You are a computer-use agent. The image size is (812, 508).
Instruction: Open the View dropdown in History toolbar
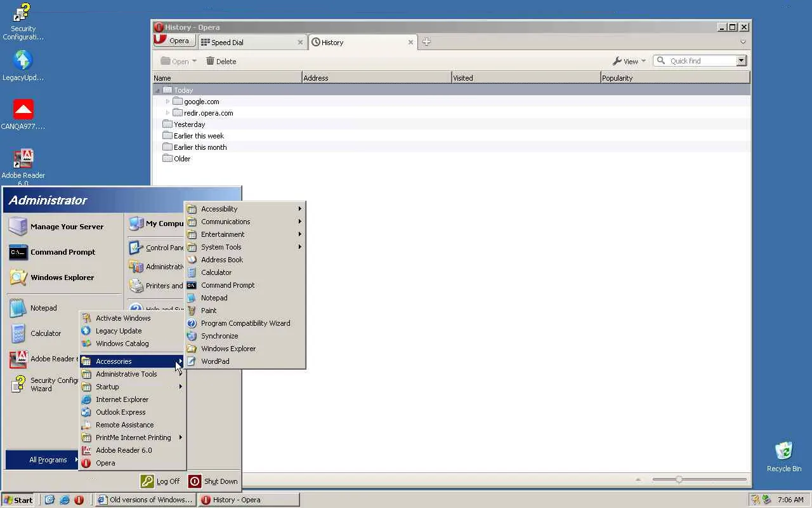tap(629, 61)
